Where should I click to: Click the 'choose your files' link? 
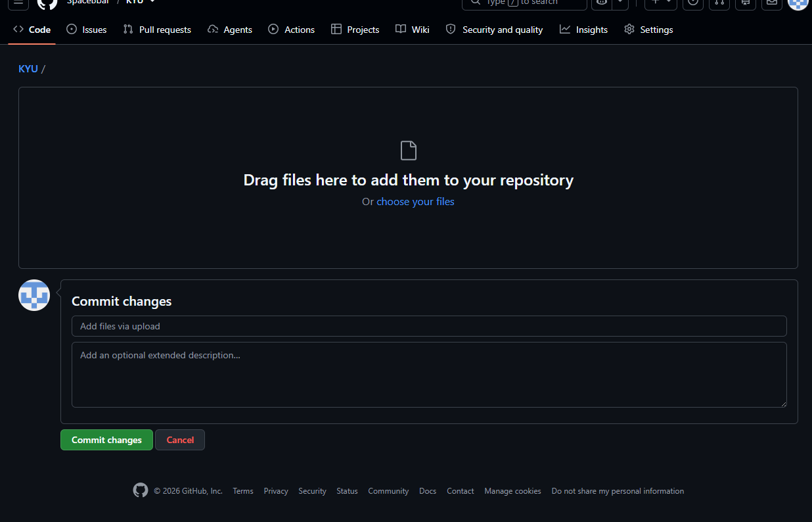pyautogui.click(x=415, y=202)
